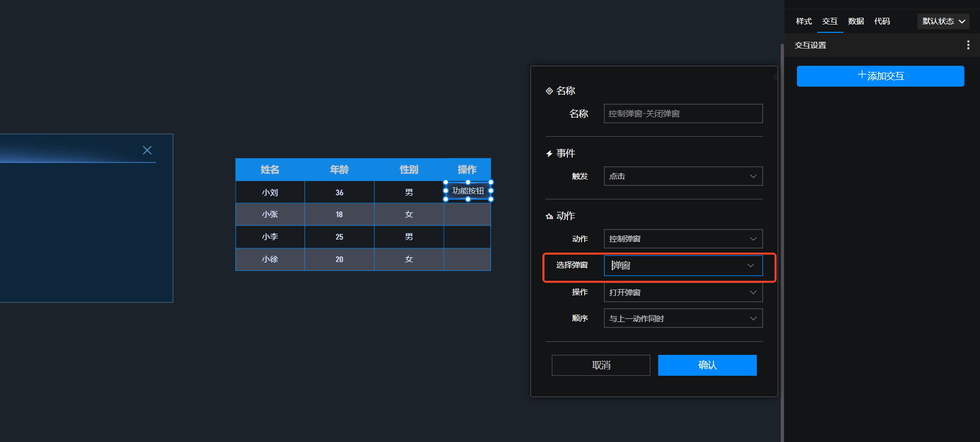The width and height of the screenshot is (980, 442).
Task: Open the 动作 dropdown showing 控制弹窗
Action: [x=683, y=239]
